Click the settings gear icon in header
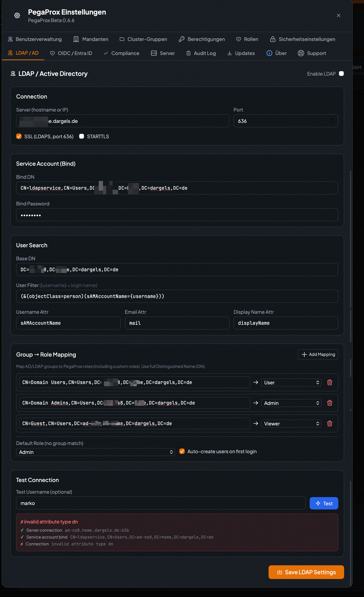 click(x=17, y=15)
